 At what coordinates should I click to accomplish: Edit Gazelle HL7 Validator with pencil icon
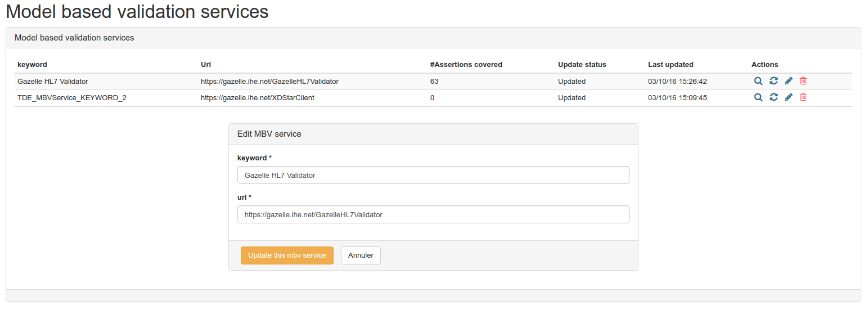click(x=789, y=81)
